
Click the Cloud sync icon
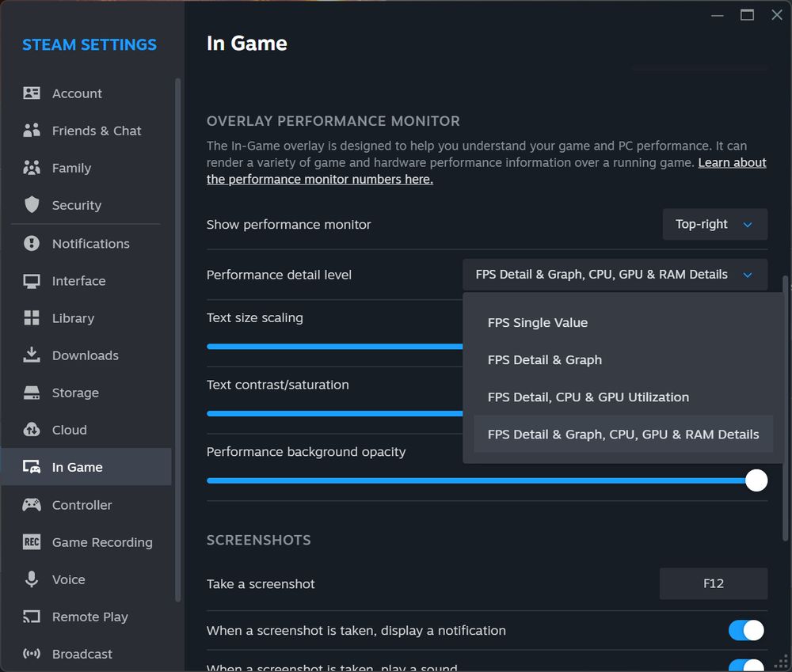32,430
